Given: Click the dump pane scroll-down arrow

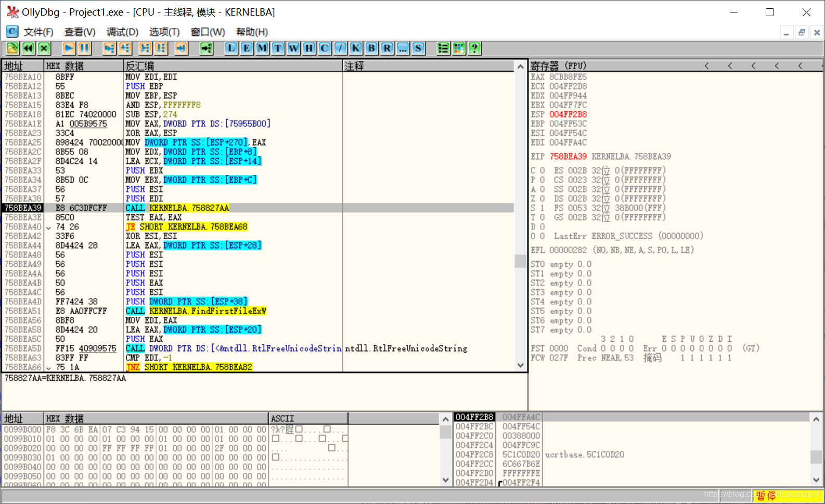Looking at the screenshot, I should [445, 480].
